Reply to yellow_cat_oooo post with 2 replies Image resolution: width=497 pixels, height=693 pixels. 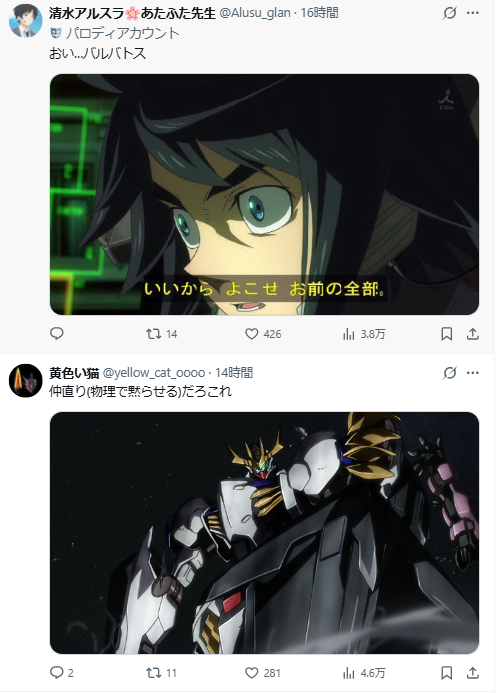pos(62,673)
